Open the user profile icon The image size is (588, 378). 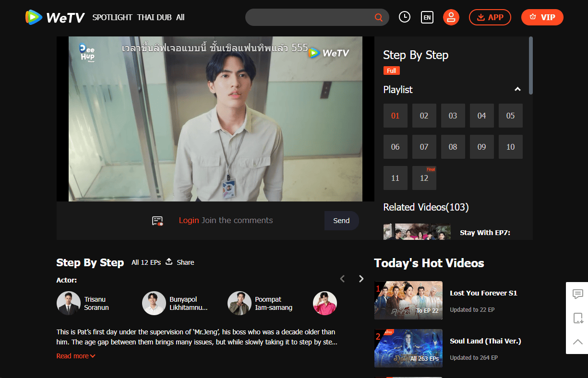click(451, 17)
